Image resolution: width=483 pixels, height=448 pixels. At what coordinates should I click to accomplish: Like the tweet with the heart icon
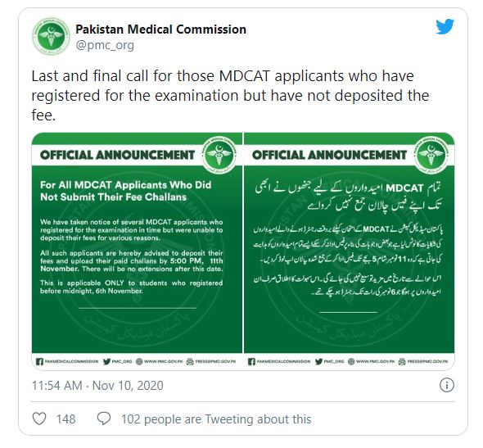pyautogui.click(x=39, y=419)
